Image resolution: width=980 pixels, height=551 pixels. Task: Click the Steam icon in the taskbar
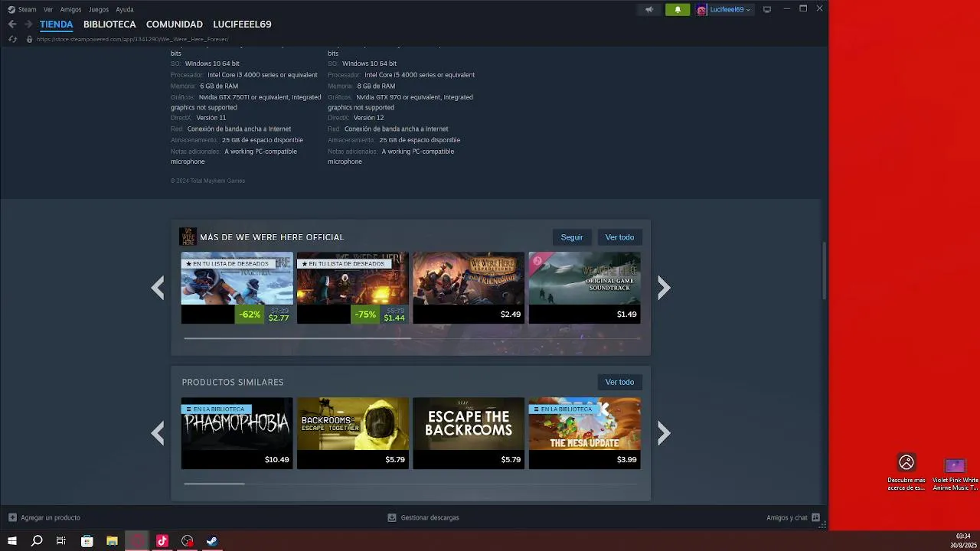[212, 541]
